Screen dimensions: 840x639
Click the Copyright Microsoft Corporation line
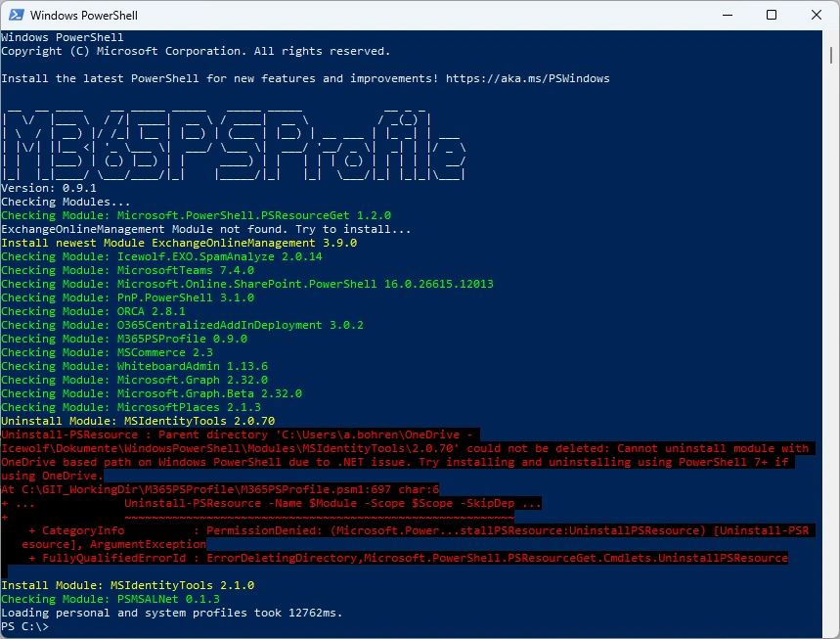[x=196, y=51]
